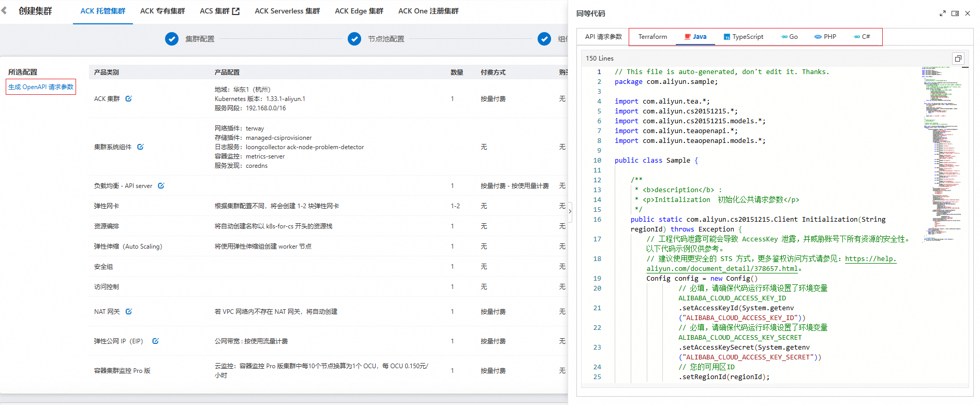This screenshot has height=405, width=980.
Task: Click the 同等代码 panel title
Action: [590, 13]
